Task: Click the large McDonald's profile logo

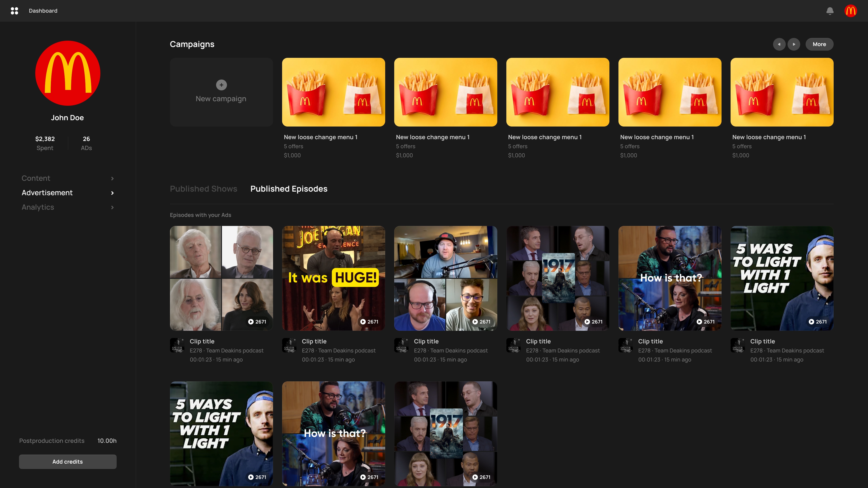Action: (68, 73)
